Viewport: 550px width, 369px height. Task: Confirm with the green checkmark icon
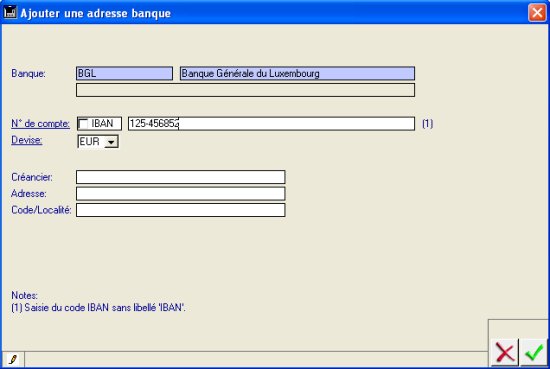tap(534, 353)
